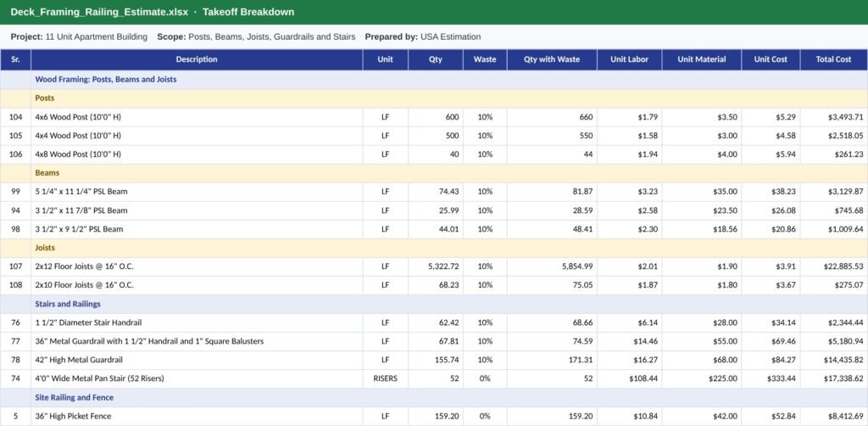Select serial number 107 cell
This screenshot has height=426, width=868.
tap(15, 266)
